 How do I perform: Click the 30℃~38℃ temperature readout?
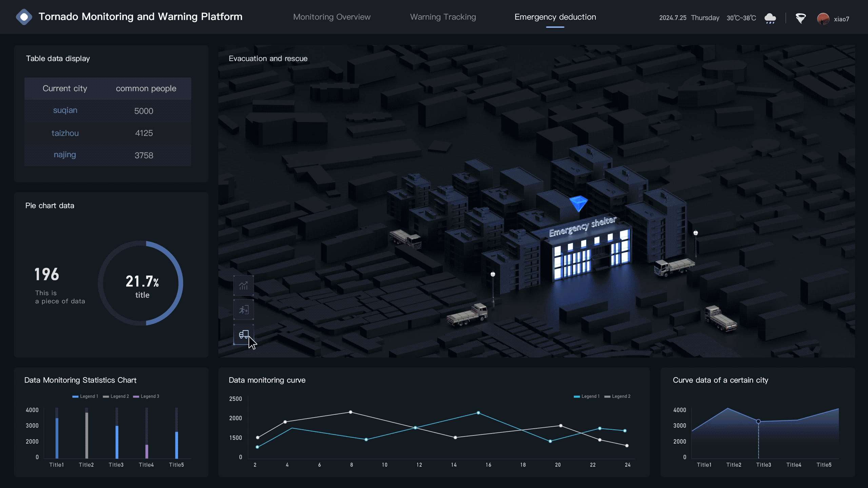point(741,18)
